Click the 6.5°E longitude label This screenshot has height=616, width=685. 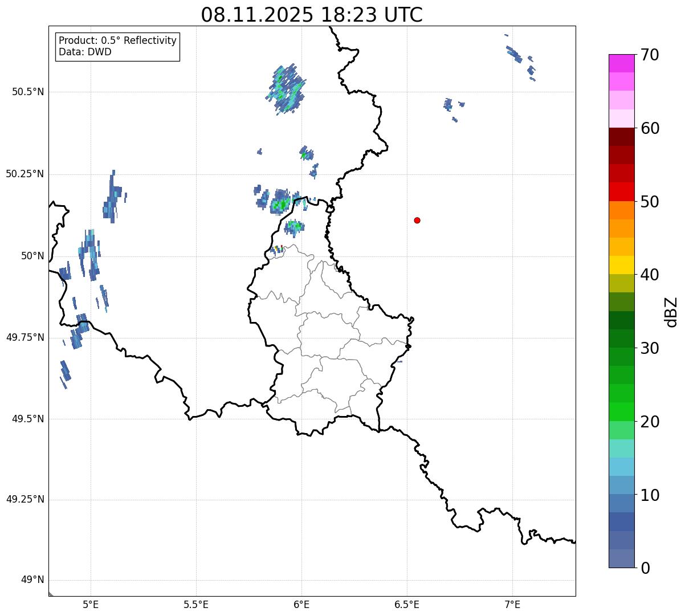click(407, 605)
